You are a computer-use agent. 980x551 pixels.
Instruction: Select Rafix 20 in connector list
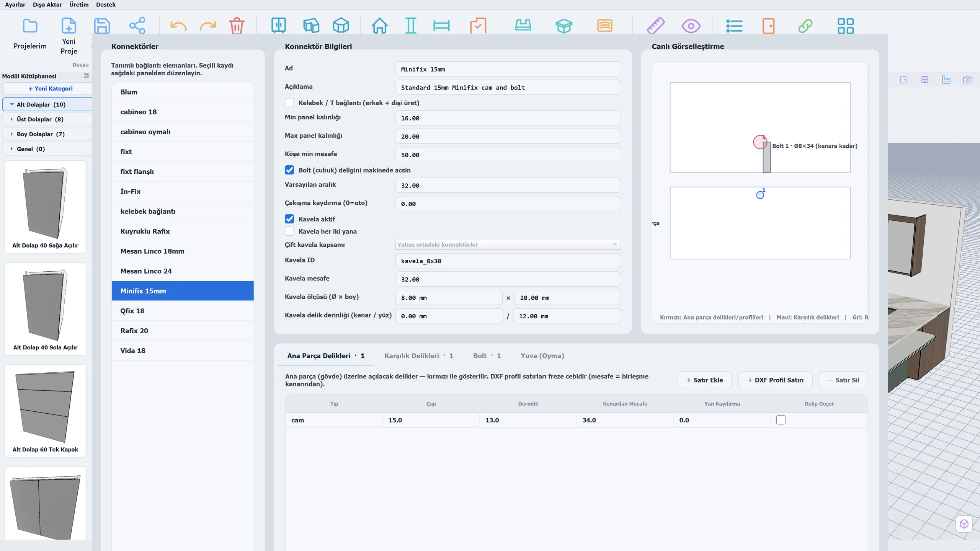click(x=183, y=331)
